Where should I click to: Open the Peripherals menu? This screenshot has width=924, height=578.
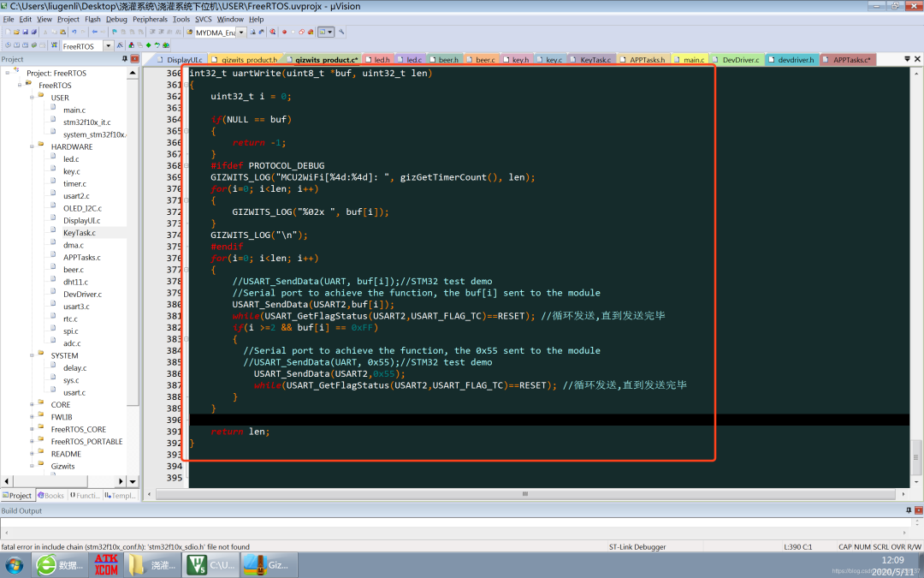pos(150,19)
